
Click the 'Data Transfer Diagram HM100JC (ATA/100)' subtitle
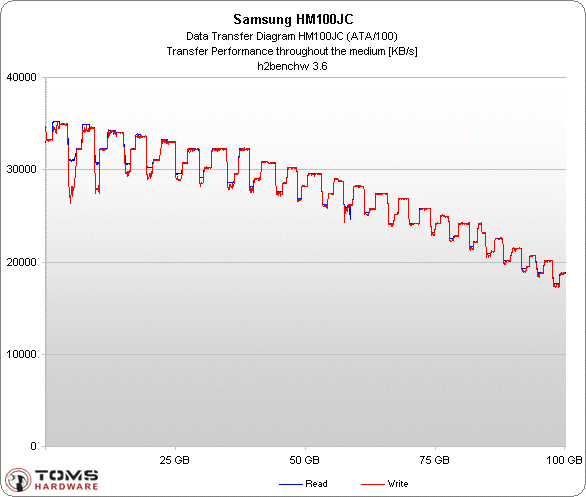click(x=292, y=36)
